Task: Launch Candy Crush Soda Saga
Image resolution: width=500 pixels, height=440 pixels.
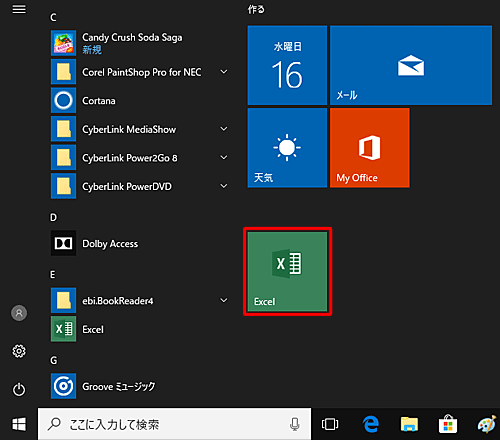Action: pyautogui.click(x=140, y=43)
